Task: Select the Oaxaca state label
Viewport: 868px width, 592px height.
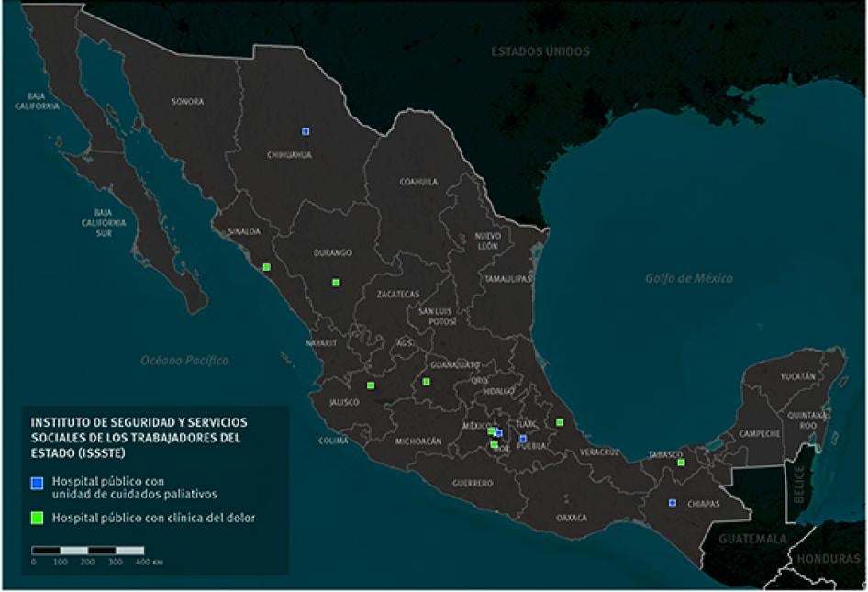Action: pos(572,518)
